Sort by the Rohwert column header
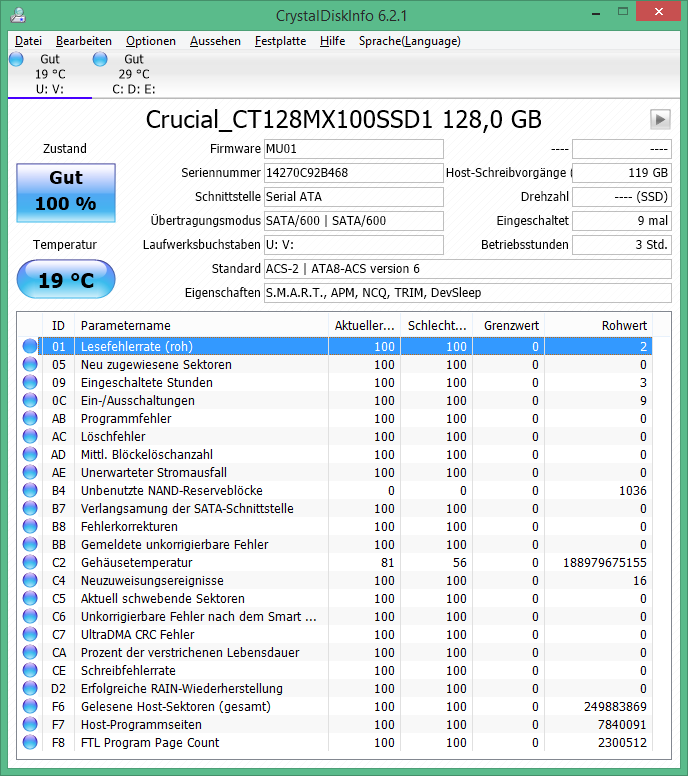The width and height of the screenshot is (688, 776). click(598, 326)
